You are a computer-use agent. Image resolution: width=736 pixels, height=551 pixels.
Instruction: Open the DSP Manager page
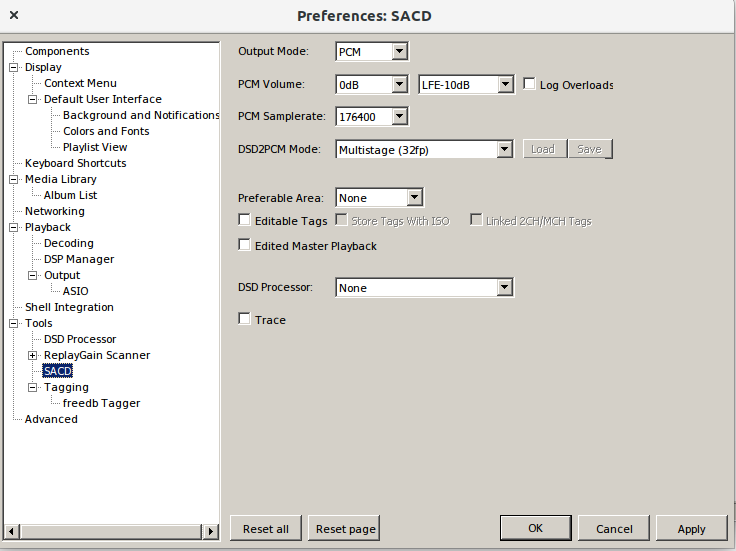point(79,259)
